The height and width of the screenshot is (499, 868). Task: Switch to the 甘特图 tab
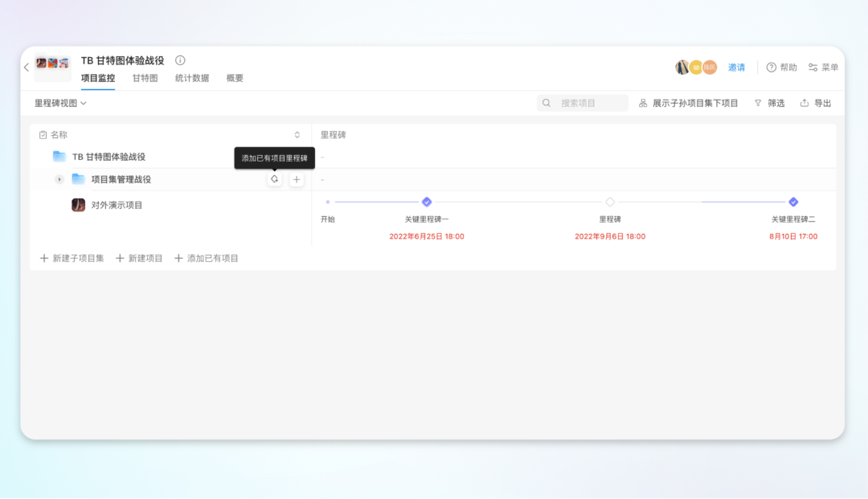145,78
